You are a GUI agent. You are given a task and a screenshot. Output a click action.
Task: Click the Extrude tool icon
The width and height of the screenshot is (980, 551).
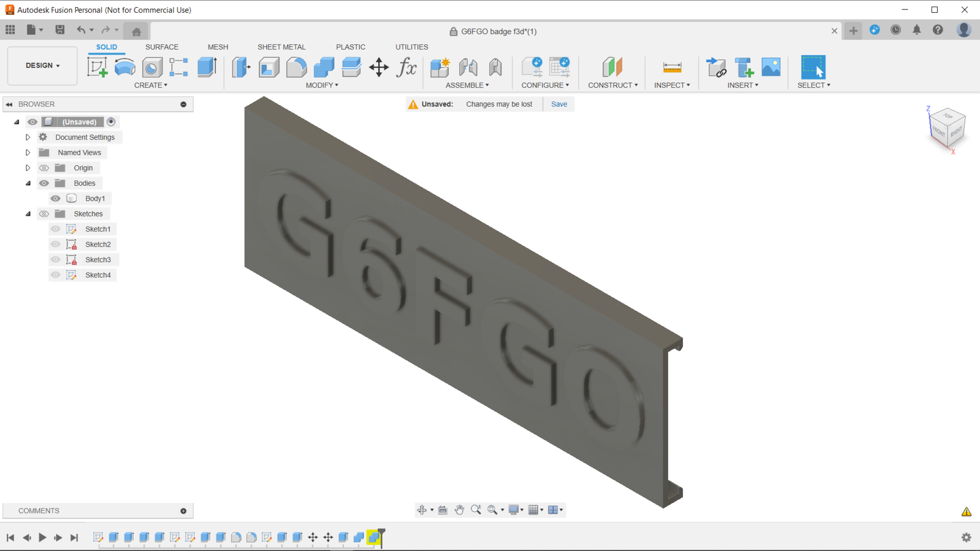pos(207,67)
